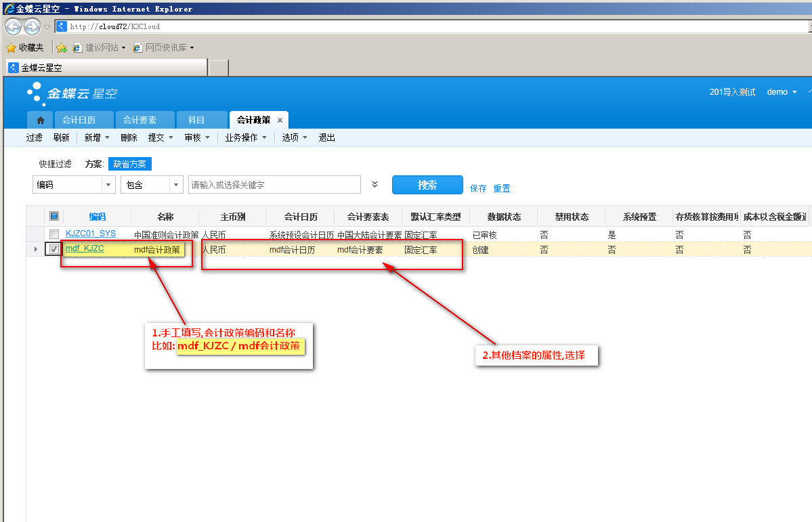Open the KJZC01_SYS code link

click(91, 234)
